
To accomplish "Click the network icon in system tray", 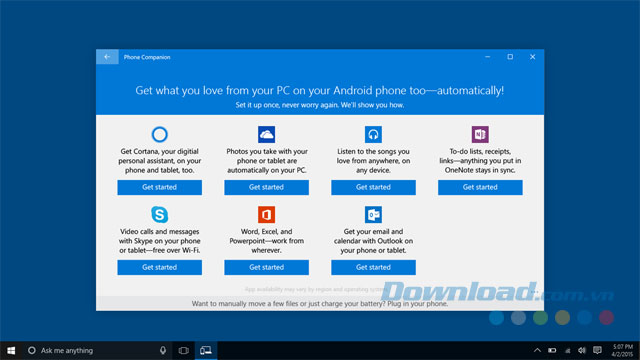I will click(x=567, y=351).
